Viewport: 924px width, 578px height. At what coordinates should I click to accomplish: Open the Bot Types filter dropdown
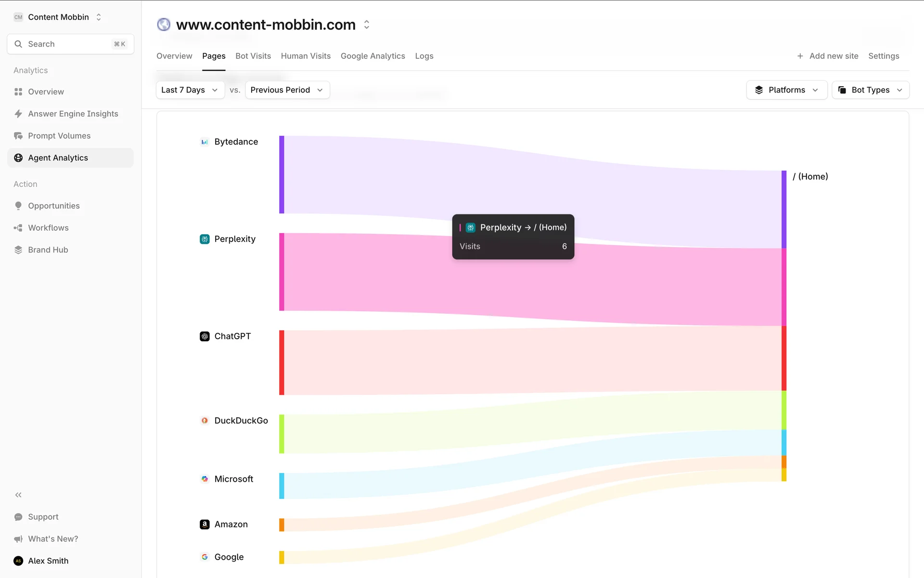(870, 90)
